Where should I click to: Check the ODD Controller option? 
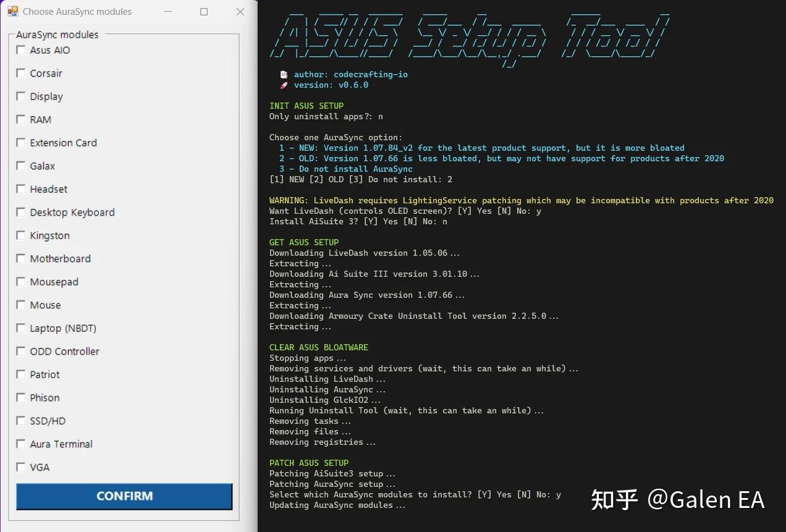(x=21, y=351)
